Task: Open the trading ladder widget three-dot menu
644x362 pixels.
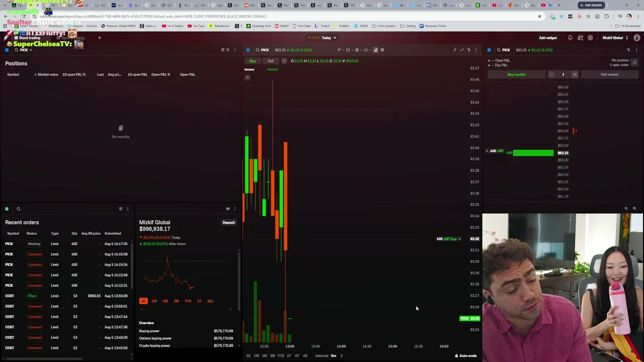Action: [636, 50]
